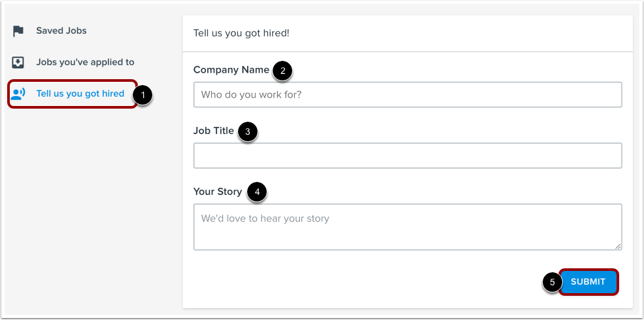Open the Jobs you've applied to text link

(85, 62)
